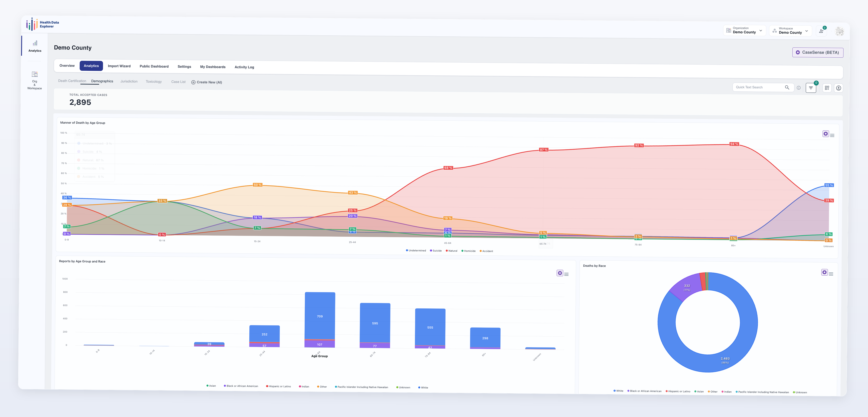Toggle Suicide series in line chart legend
This screenshot has width=868, height=417.
tap(436, 251)
